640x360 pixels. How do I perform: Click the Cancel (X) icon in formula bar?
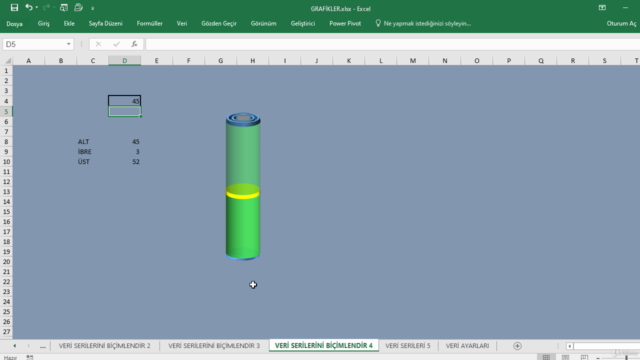tap(98, 44)
